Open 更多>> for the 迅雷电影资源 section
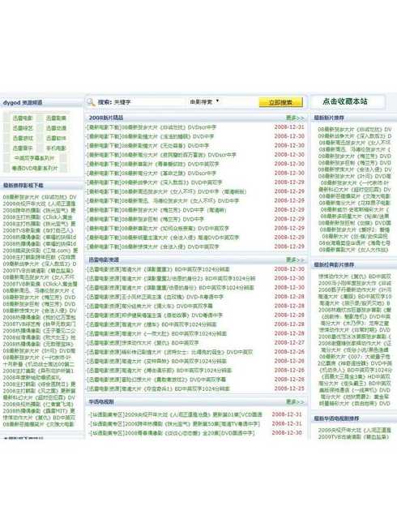397x532 pixels. tap(295, 260)
